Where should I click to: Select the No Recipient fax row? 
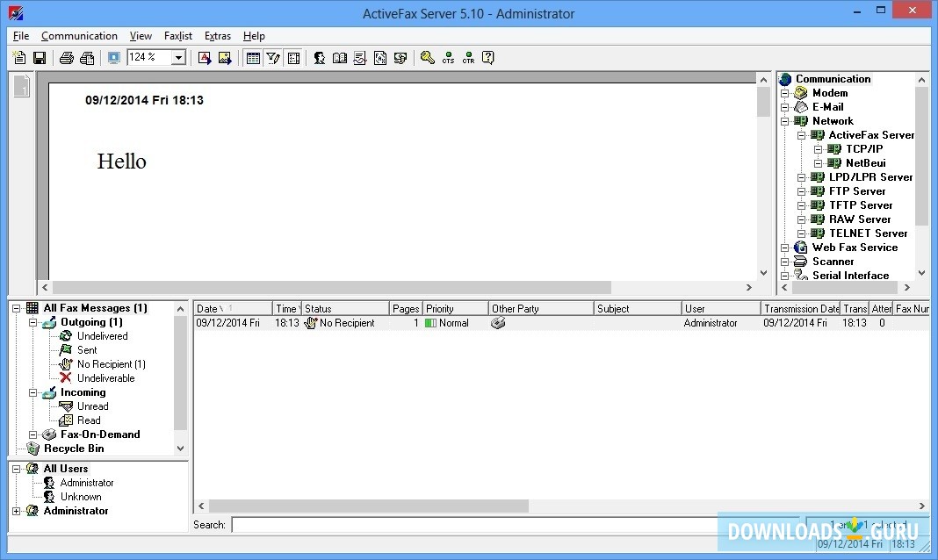(561, 323)
